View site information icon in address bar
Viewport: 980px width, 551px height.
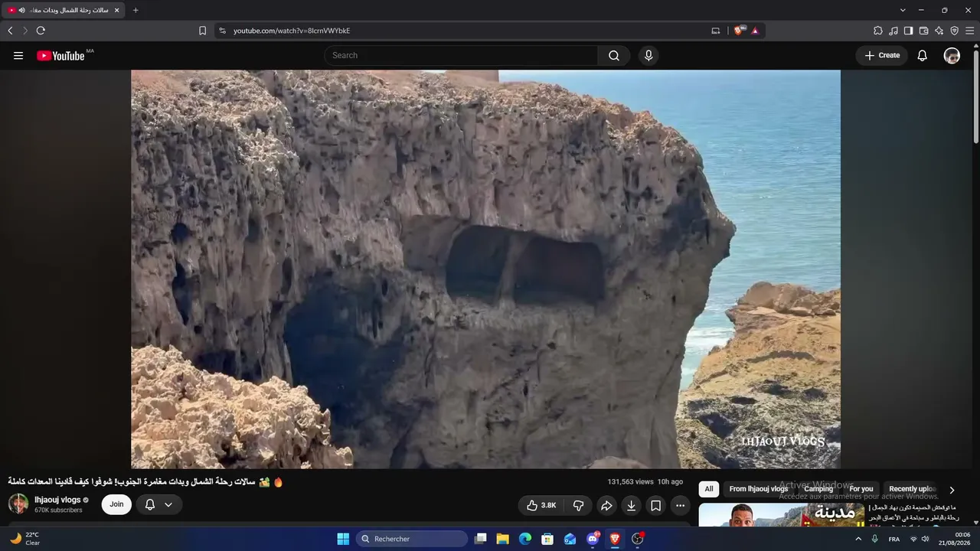(222, 31)
